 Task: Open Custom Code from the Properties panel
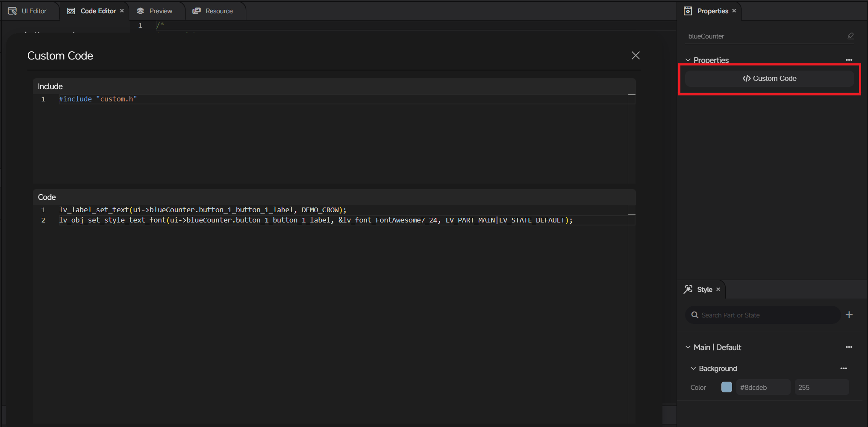point(769,78)
